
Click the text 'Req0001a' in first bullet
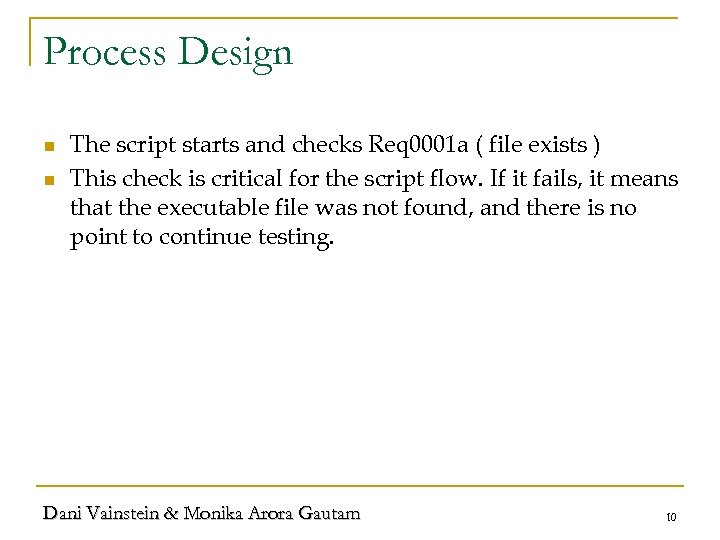tap(413, 146)
